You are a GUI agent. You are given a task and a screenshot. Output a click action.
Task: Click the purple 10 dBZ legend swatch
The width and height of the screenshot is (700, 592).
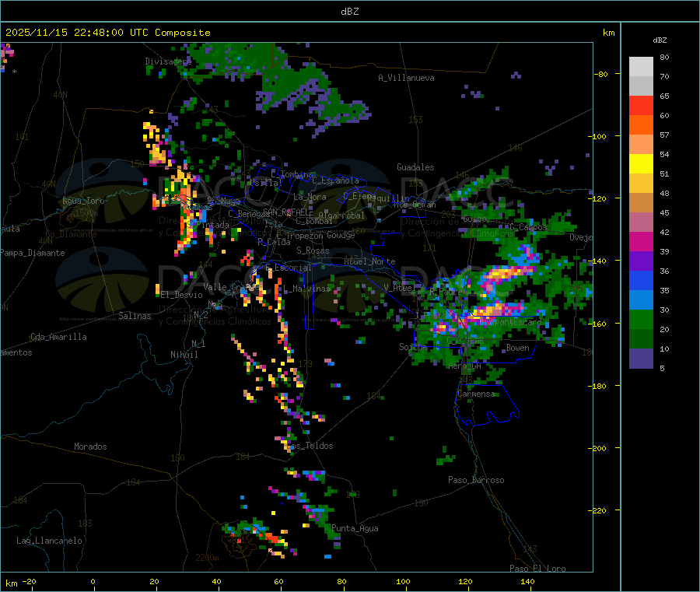(x=641, y=359)
